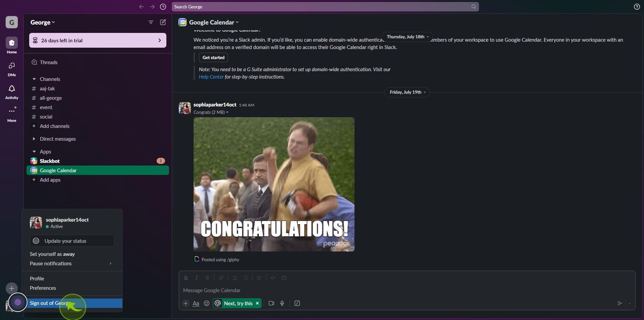
Task: Toggle inline code formatting
Action: pos(273,278)
